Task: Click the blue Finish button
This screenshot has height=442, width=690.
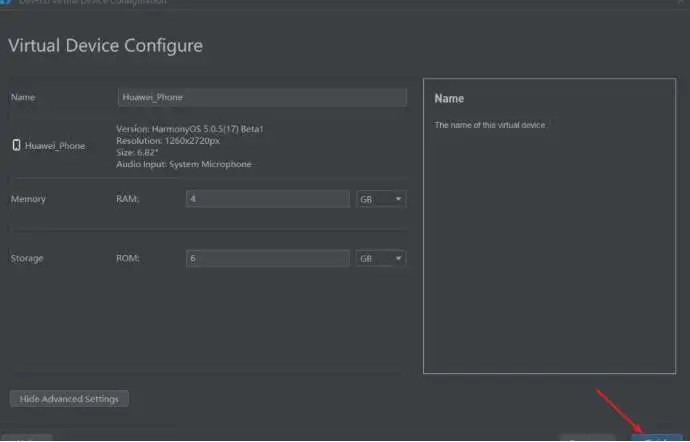Action: pyautogui.click(x=656, y=438)
